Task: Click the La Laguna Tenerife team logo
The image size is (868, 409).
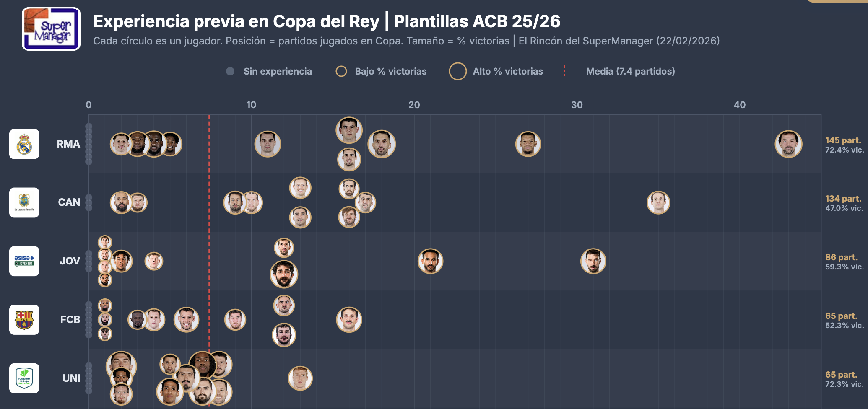Action: click(24, 202)
